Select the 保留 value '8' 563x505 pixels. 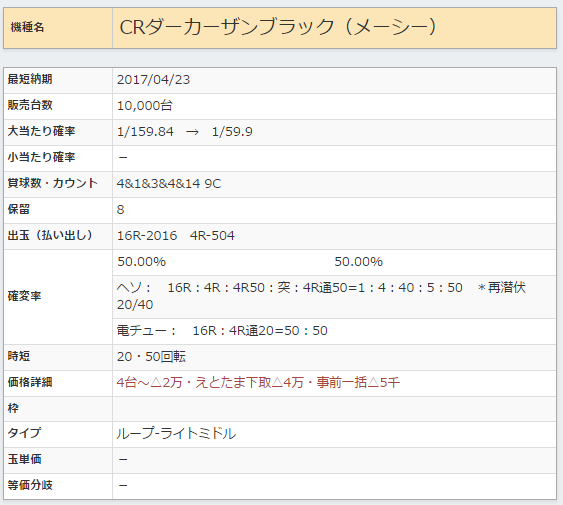point(121,210)
